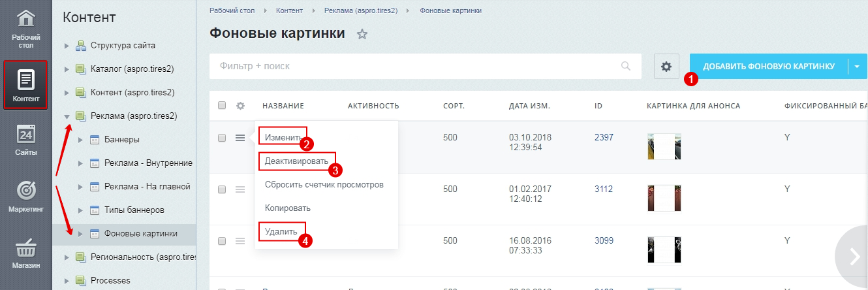Screen dimensions: 868x290
Task: Sort table by Сорт. column
Action: pos(454,106)
